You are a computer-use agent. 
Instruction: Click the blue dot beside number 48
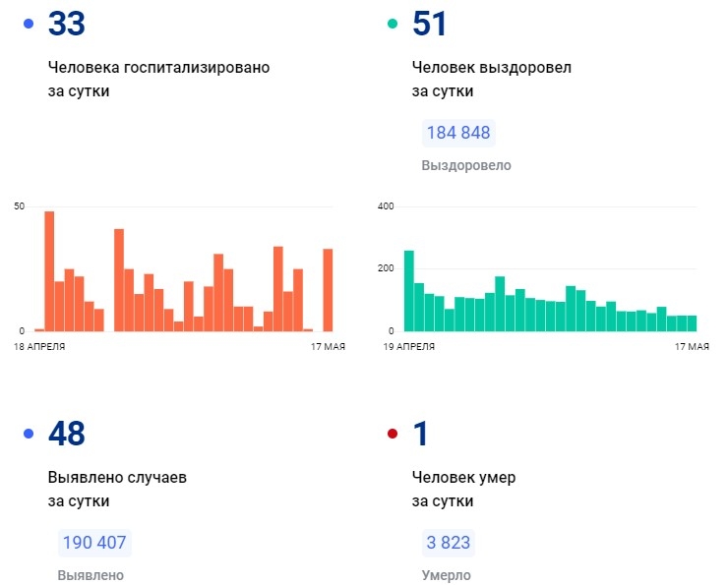(29, 433)
